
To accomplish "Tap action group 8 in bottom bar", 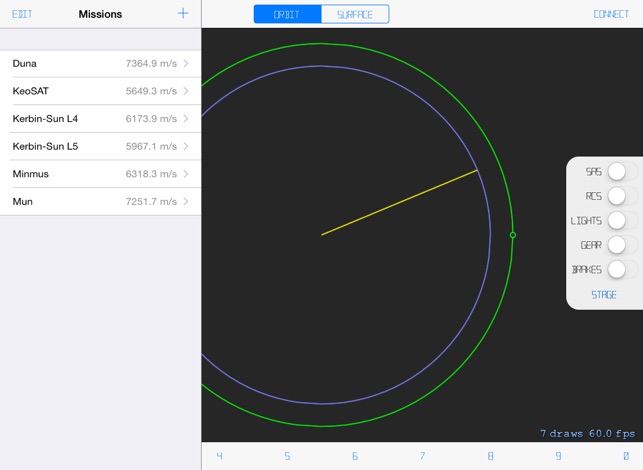I will [x=490, y=456].
